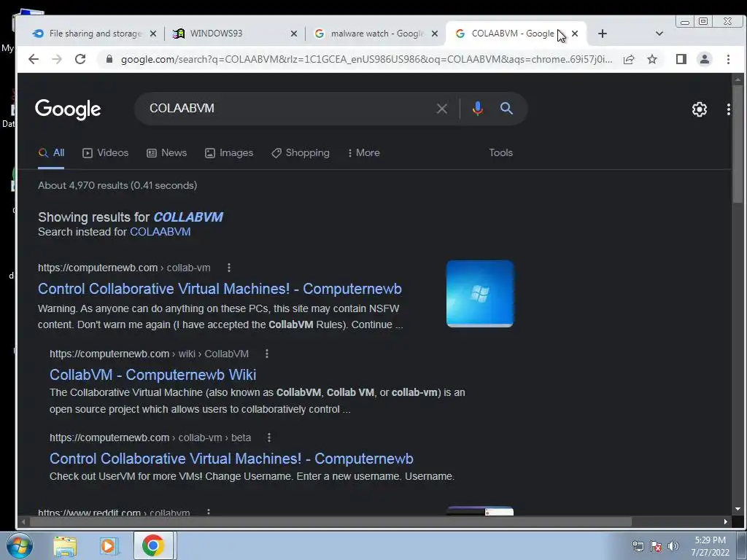Open options dots for collab-vm beta result
The image size is (747, 560).
click(269, 437)
